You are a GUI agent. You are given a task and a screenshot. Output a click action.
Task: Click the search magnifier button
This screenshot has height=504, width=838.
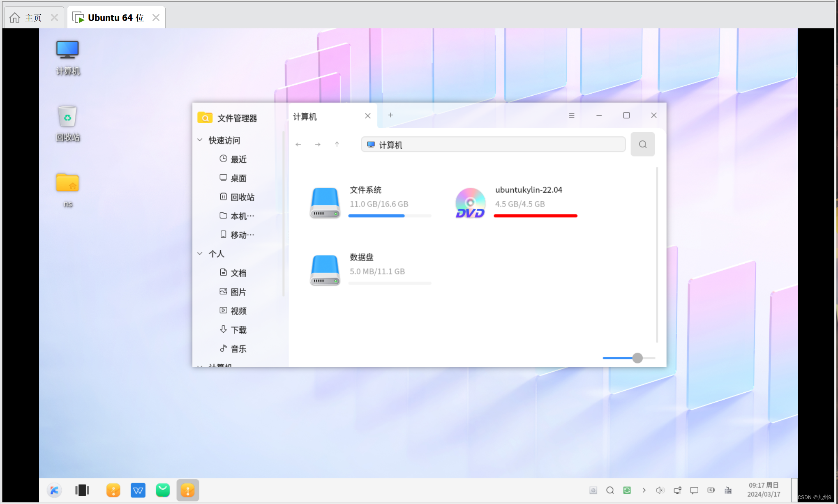tap(642, 144)
